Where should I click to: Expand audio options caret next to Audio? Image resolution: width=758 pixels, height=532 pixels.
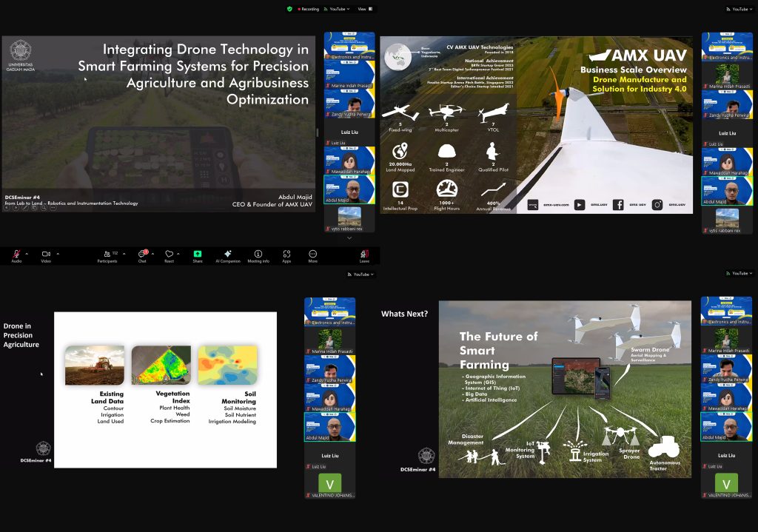27,254
